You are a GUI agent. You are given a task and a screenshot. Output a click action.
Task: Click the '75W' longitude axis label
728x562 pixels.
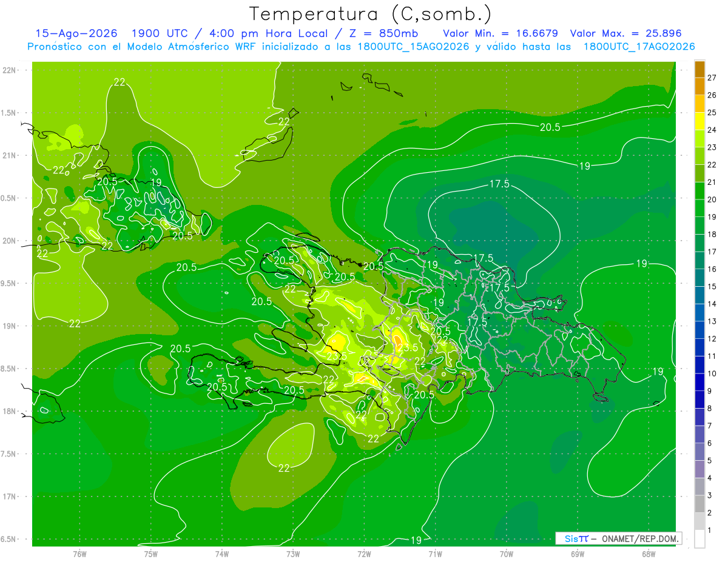coord(151,554)
